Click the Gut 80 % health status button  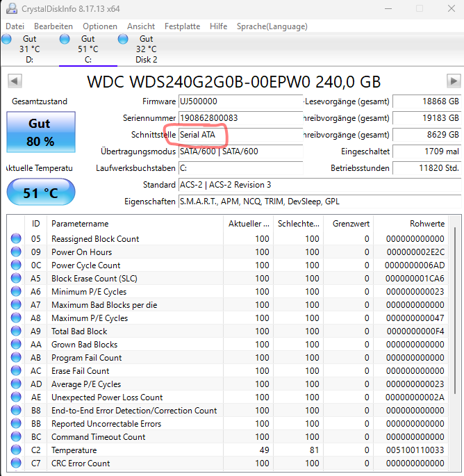point(41,132)
